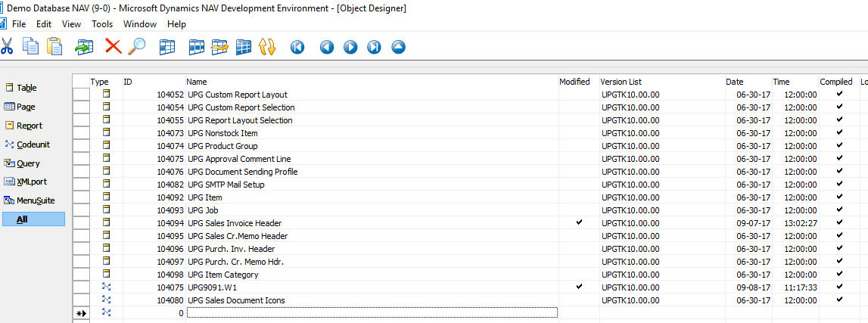868x323 pixels.
Task: Click table type icon of UPG Item row
Action: point(106,197)
